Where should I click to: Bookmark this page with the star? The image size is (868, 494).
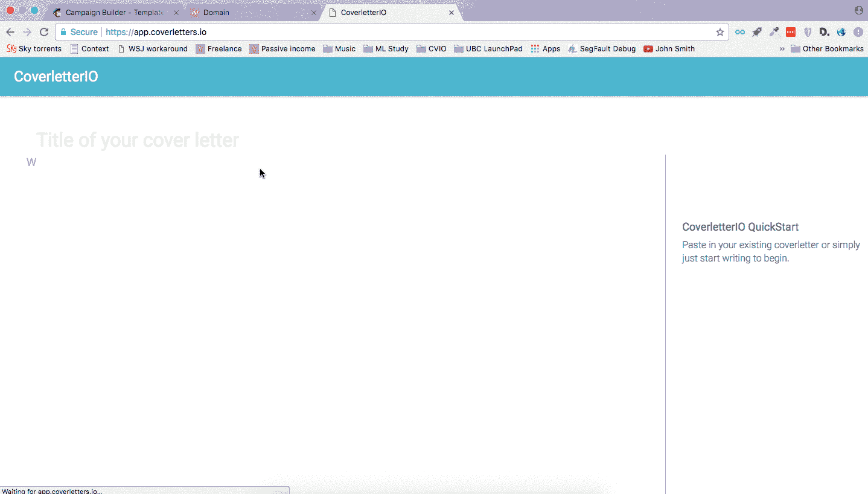coord(720,32)
